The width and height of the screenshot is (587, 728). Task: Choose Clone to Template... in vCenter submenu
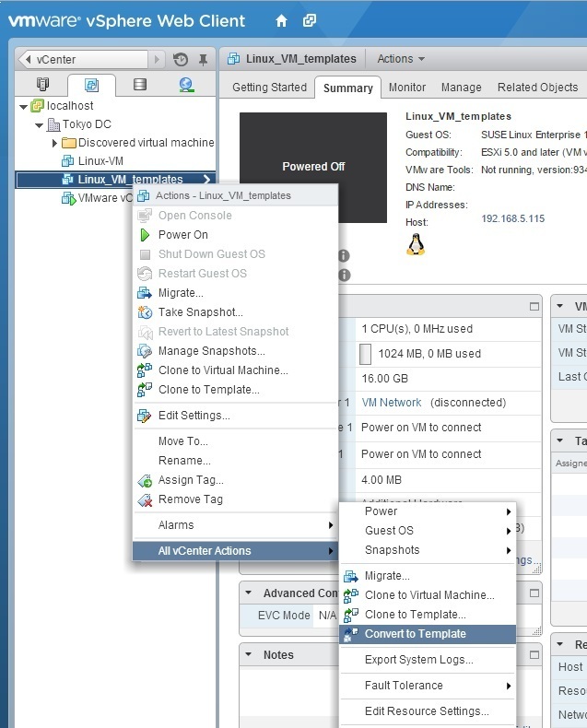[x=428, y=615]
